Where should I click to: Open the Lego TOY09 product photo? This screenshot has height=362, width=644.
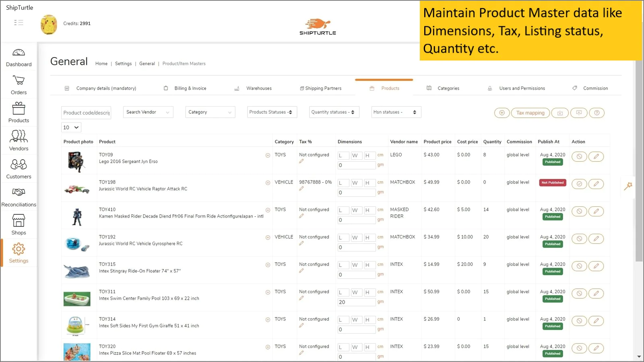(76, 162)
